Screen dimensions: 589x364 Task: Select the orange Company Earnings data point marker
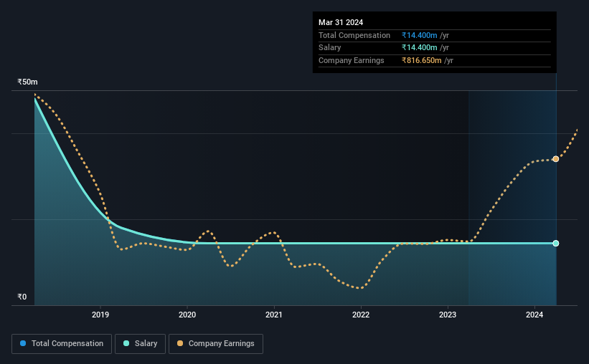click(x=556, y=159)
